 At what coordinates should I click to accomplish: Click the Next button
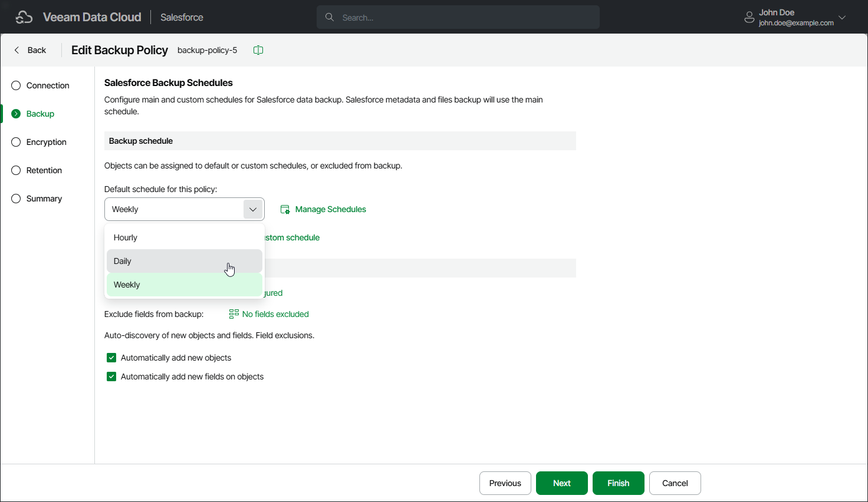[562, 483]
